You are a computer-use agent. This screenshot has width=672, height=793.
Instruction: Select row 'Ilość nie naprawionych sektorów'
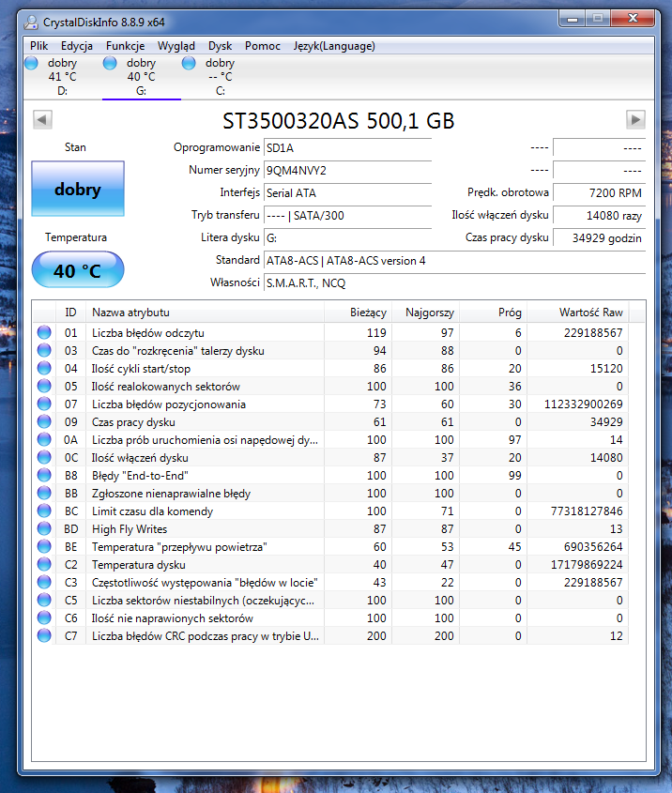point(330,618)
